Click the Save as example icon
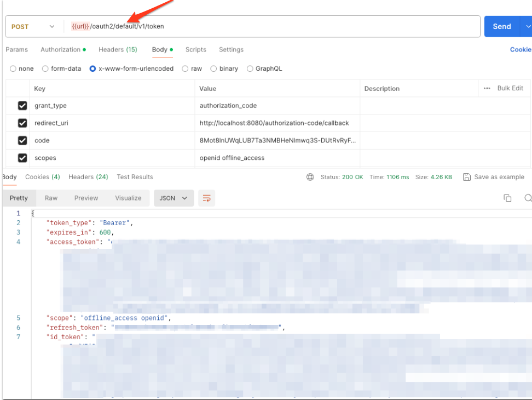Viewport: 532px width, 400px height. [467, 177]
